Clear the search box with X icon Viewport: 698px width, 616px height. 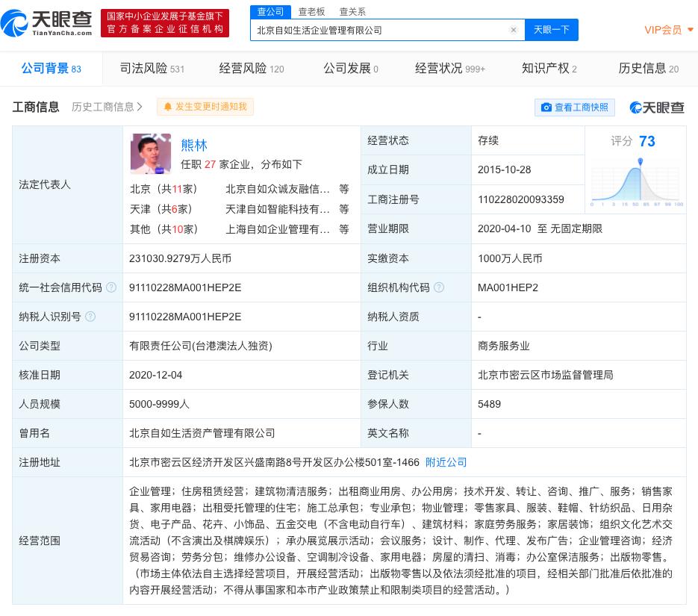tap(514, 30)
